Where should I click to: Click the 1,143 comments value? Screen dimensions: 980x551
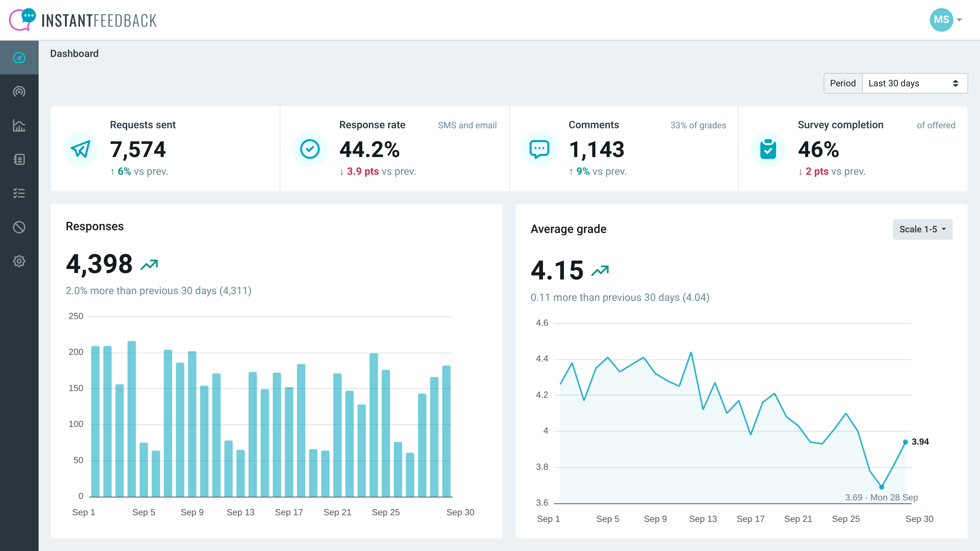coord(597,149)
